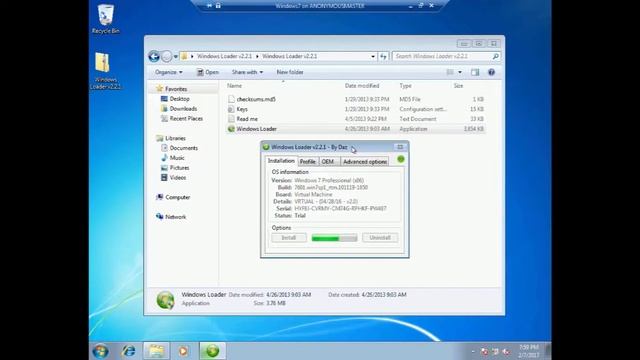Screen dimensions: 640x360
Task: Open the view options dropdown arrow
Action: pyautogui.click(x=460, y=72)
